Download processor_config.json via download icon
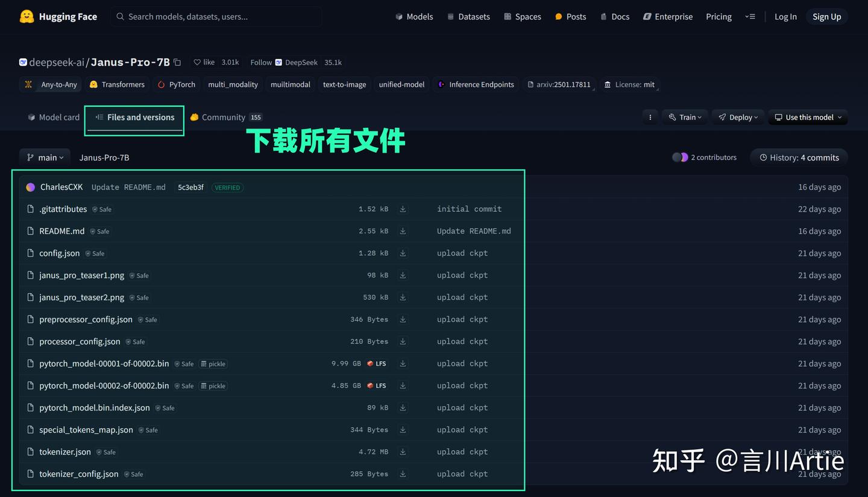 [x=403, y=341]
